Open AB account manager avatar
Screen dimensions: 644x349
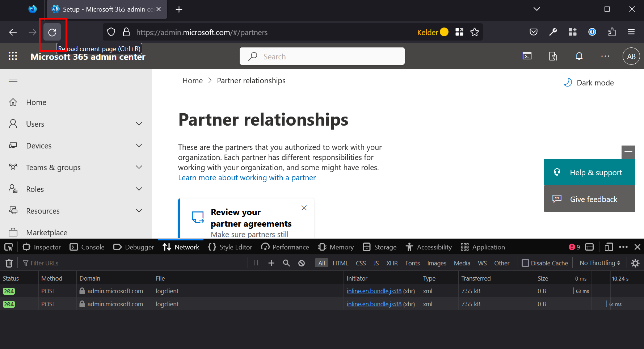pos(631,56)
